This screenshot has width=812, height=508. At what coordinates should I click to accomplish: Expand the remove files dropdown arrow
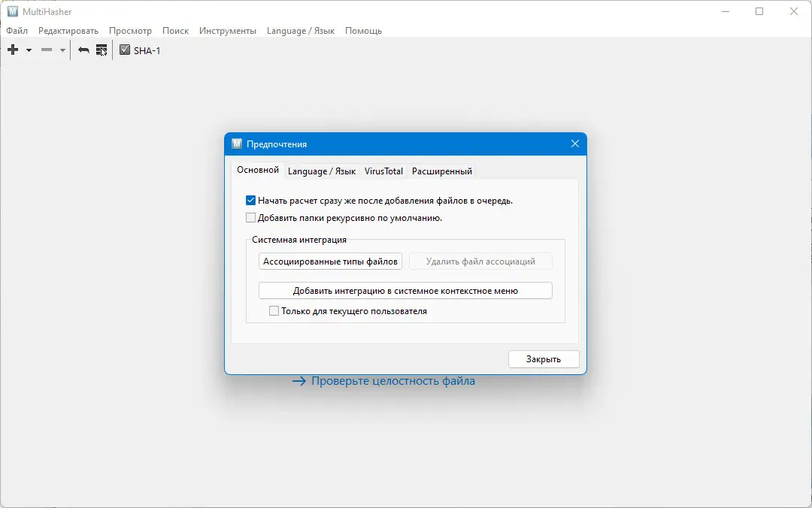coord(62,50)
